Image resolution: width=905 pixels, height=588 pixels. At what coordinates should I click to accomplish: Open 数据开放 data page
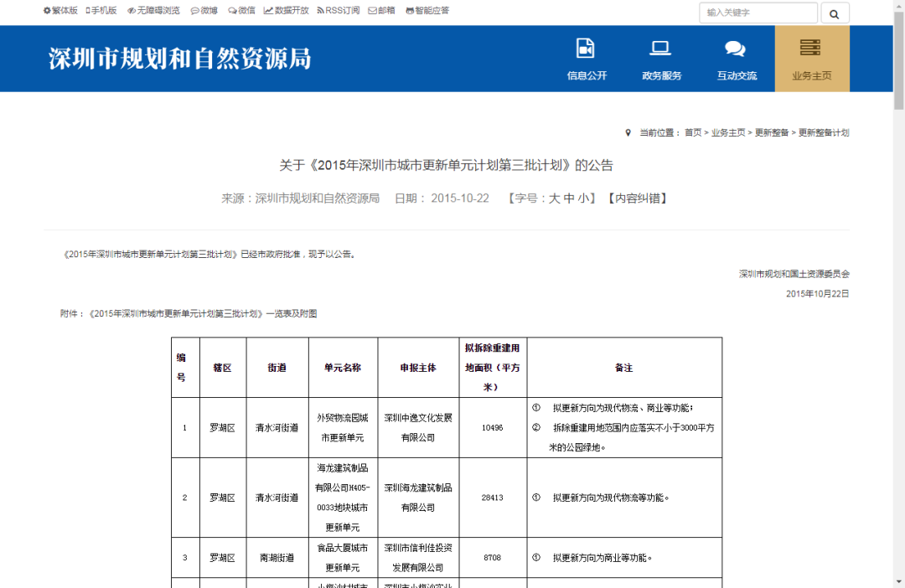click(287, 11)
